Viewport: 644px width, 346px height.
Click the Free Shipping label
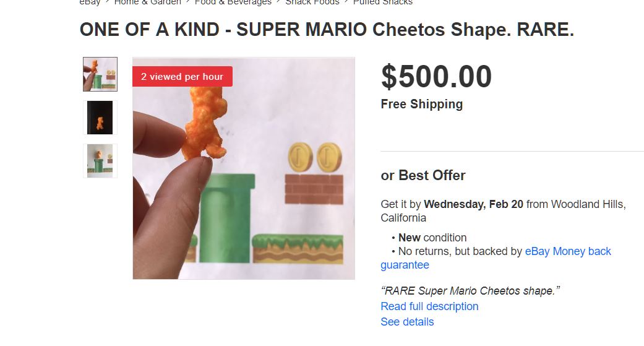click(421, 104)
